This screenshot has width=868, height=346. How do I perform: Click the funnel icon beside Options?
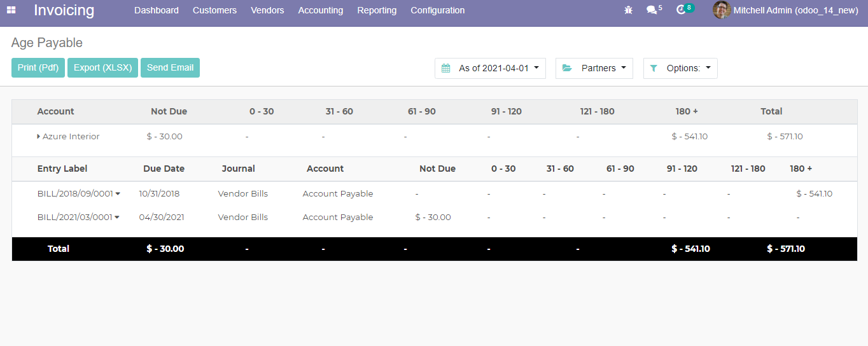pos(654,69)
